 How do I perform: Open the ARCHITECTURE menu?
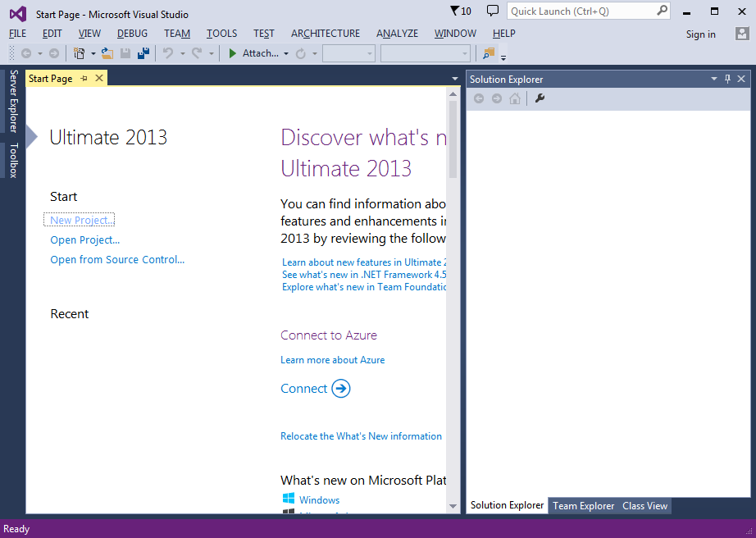(x=326, y=34)
